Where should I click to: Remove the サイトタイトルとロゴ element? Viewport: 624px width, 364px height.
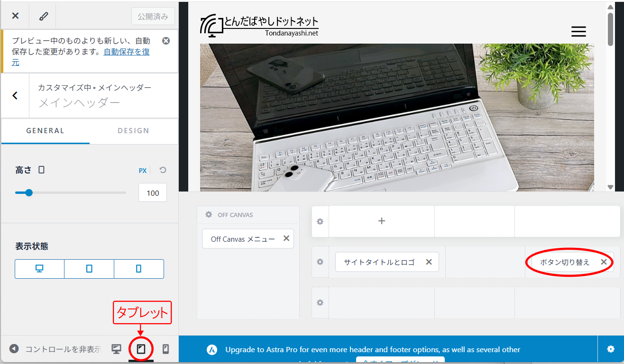point(429,262)
